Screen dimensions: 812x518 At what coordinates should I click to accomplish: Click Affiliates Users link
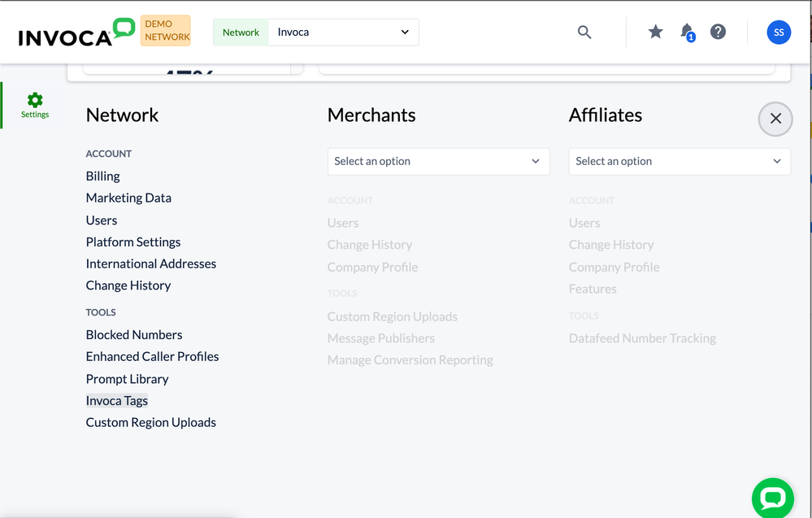tap(584, 223)
